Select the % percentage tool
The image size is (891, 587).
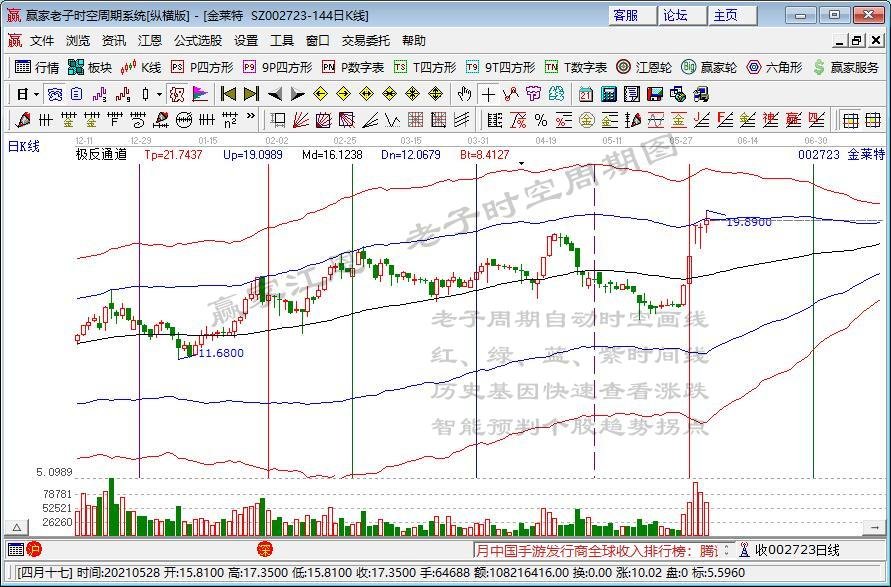pos(541,120)
